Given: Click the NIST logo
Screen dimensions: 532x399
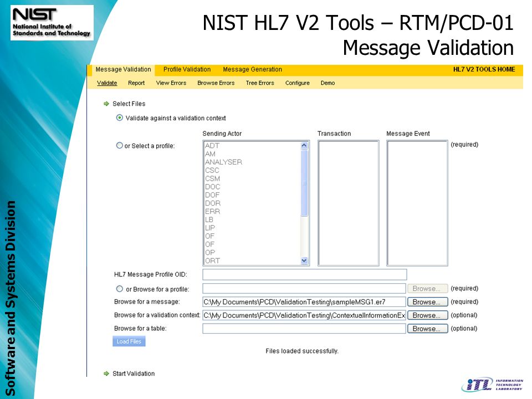Looking at the screenshot, I should [x=52, y=22].
